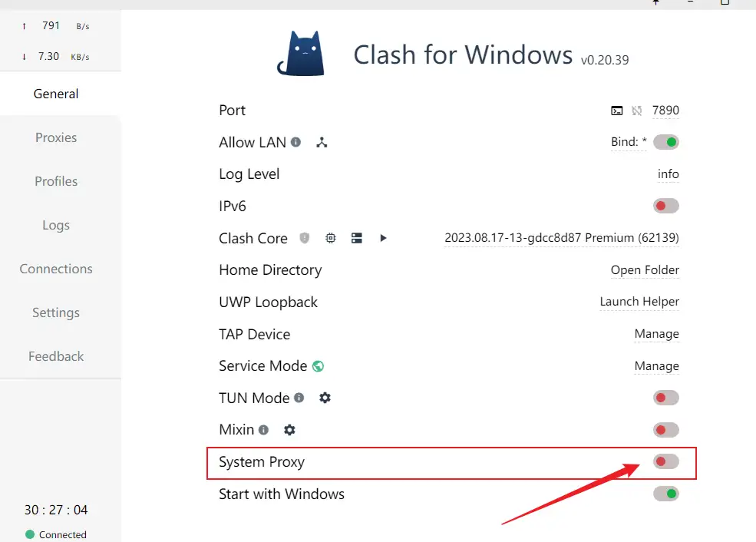Open the Bind address option
This screenshot has height=542, width=756.
[629, 142]
